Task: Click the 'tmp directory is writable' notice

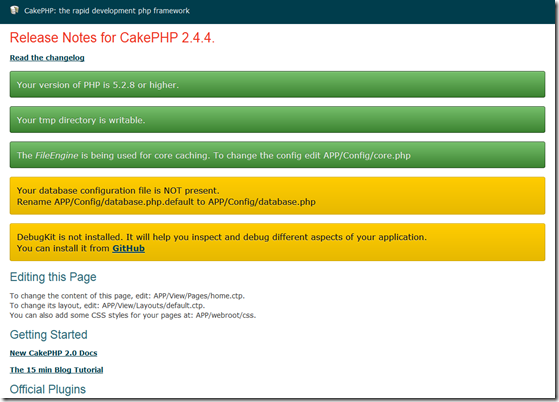Action: [x=277, y=120]
